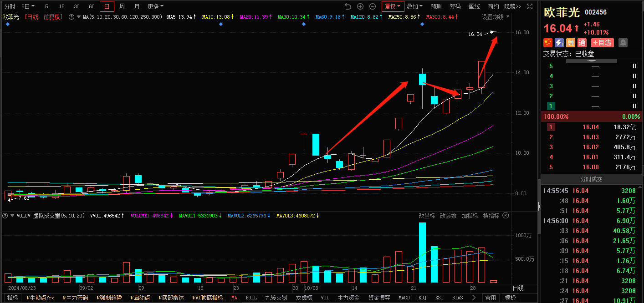Toggle AI顶底指标 indicator
This screenshot has height=303, width=644.
point(208,298)
